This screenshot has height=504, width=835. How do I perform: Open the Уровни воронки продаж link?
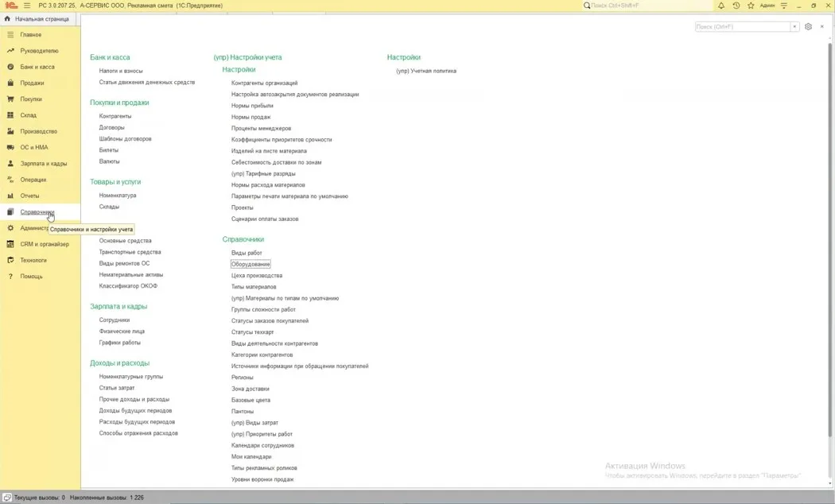(x=262, y=479)
